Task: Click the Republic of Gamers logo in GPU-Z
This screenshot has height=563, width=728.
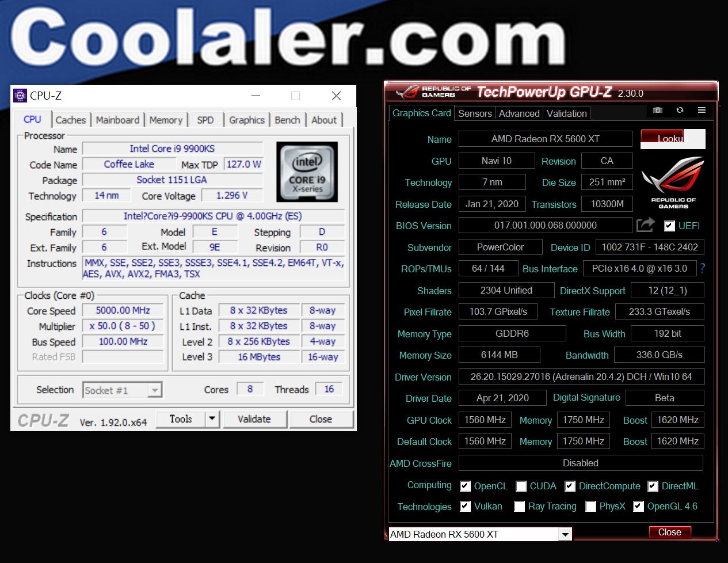Action: (673, 183)
